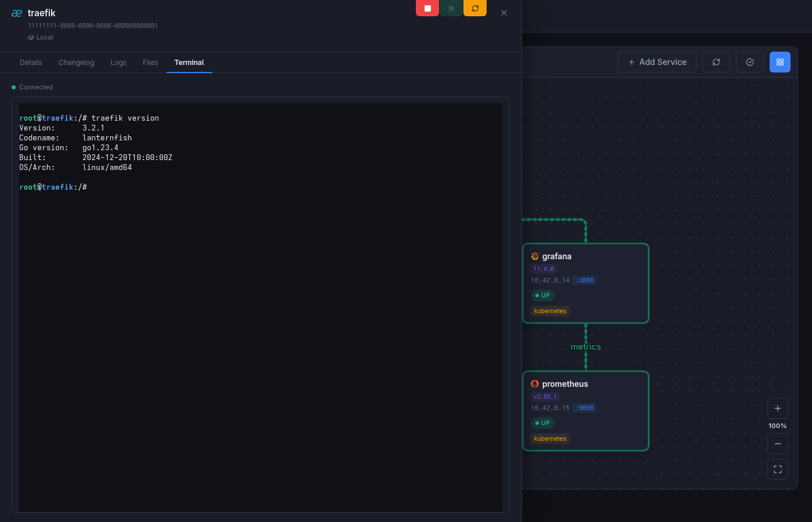Open the Details tab
Viewport: 812px width, 522px height.
point(31,63)
